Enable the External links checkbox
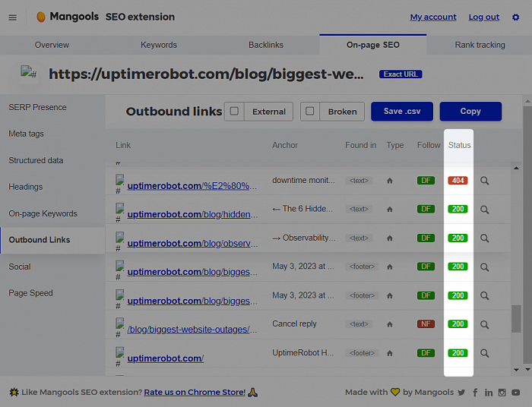Screen dimensions: 532x407 pos(234,112)
